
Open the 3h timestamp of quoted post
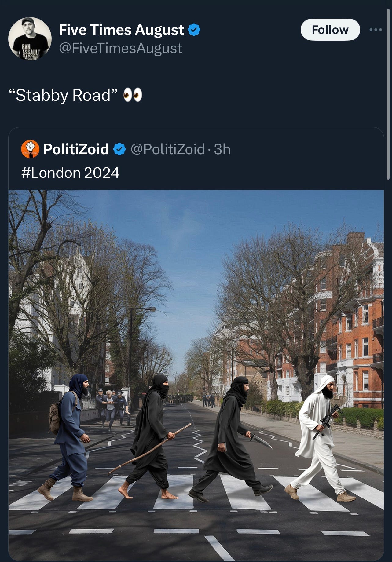(x=222, y=149)
